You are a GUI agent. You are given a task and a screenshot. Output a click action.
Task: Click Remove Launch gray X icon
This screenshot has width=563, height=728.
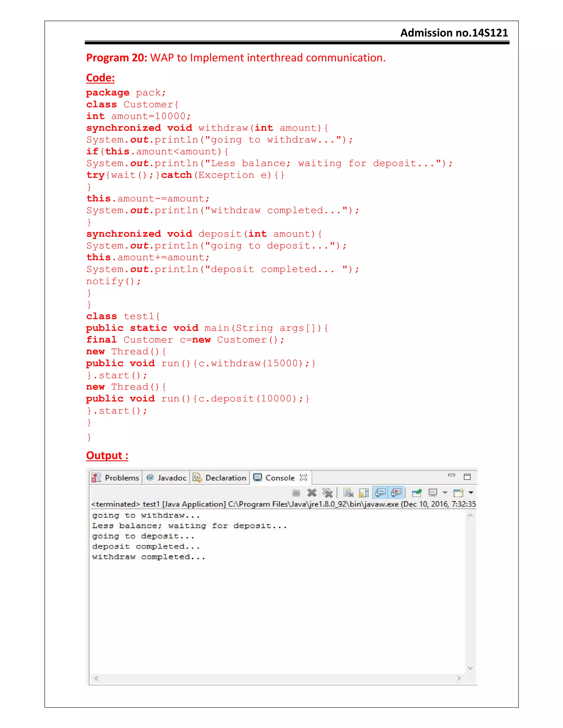(x=312, y=493)
